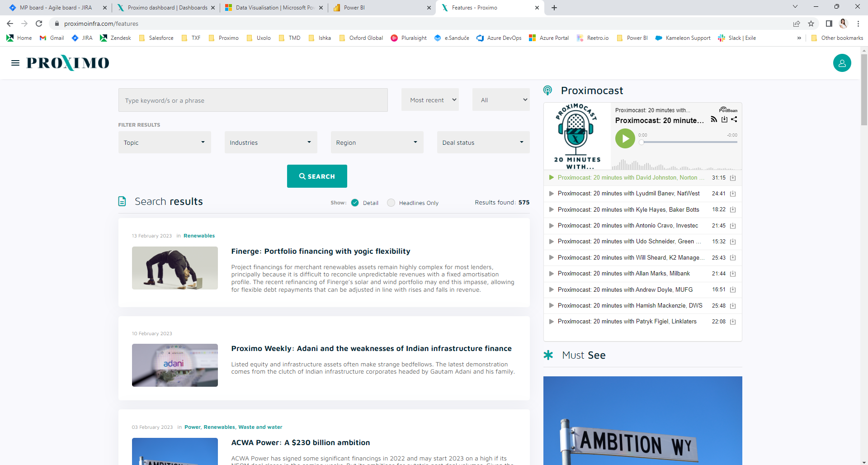Download the Kyle Hayes, Baker Botts episode
Image resolution: width=868 pixels, height=465 pixels.
tap(733, 210)
